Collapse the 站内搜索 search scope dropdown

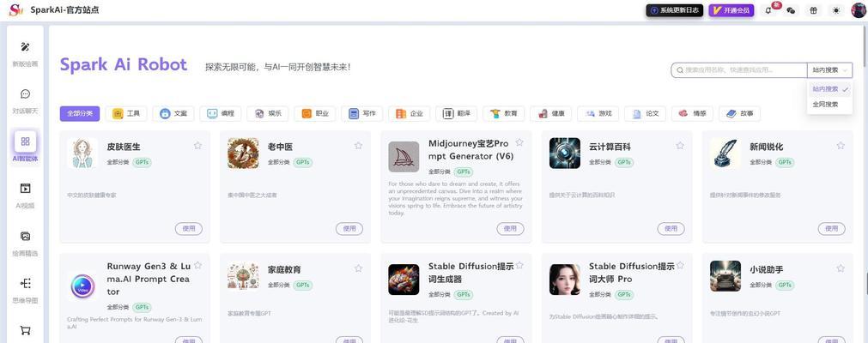830,70
